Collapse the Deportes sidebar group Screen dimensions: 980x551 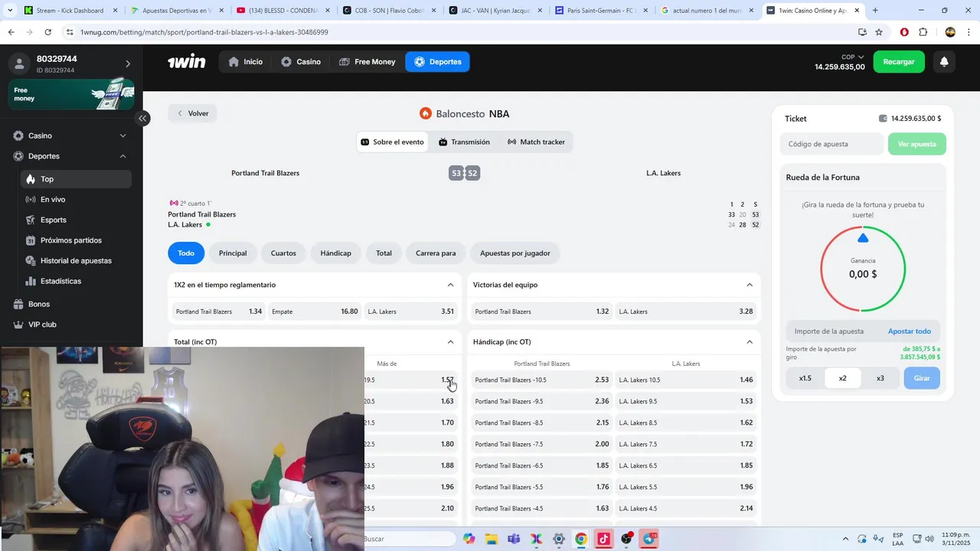coord(123,156)
